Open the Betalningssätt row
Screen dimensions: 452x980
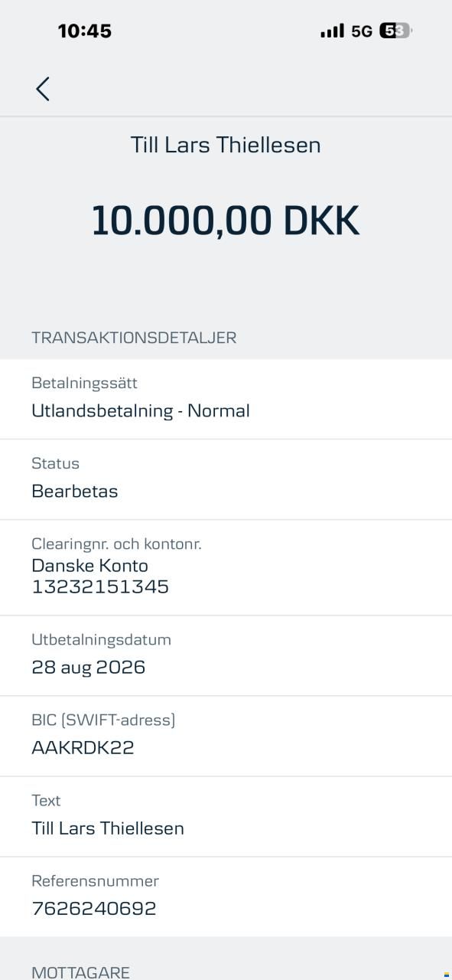226,399
